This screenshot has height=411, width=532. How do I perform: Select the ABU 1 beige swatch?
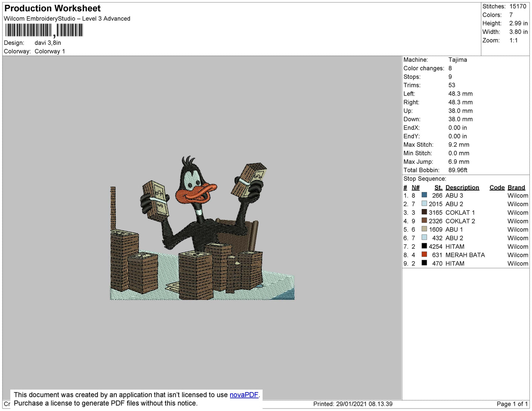tap(424, 229)
